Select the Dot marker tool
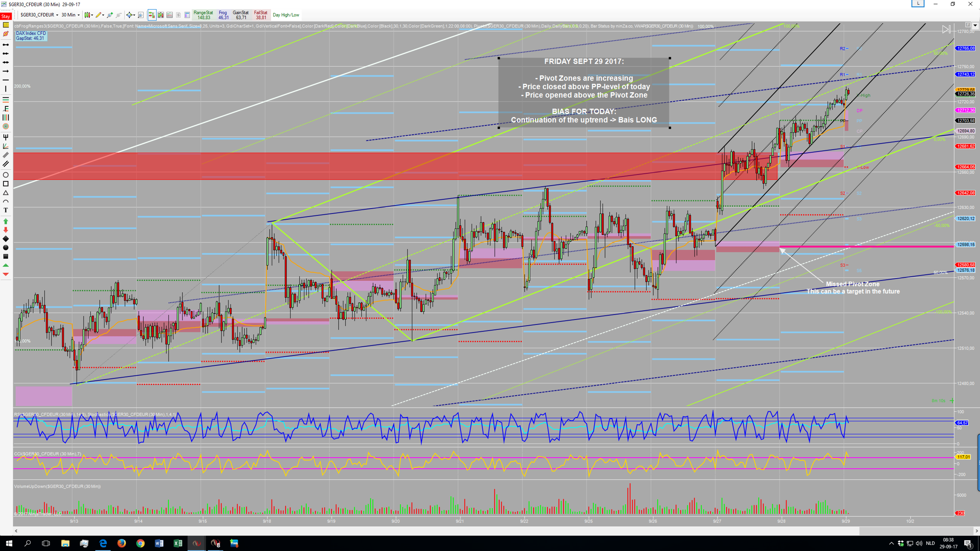The image size is (980, 551). click(x=6, y=248)
